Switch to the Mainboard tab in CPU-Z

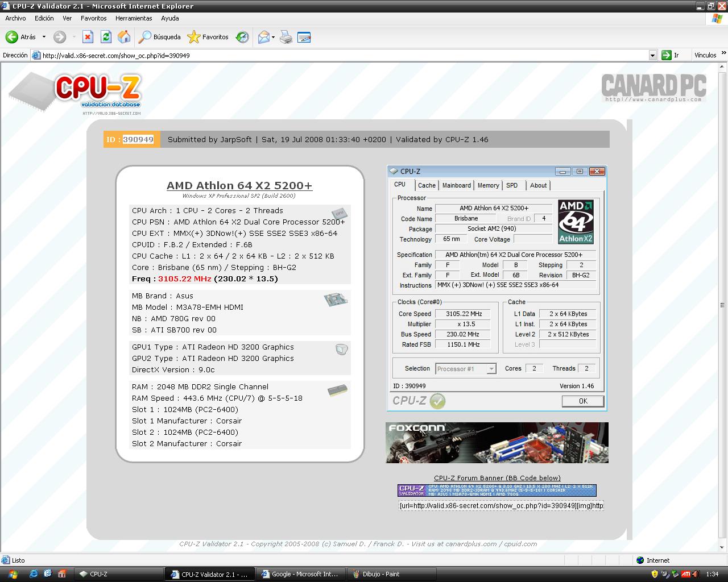pos(457,185)
